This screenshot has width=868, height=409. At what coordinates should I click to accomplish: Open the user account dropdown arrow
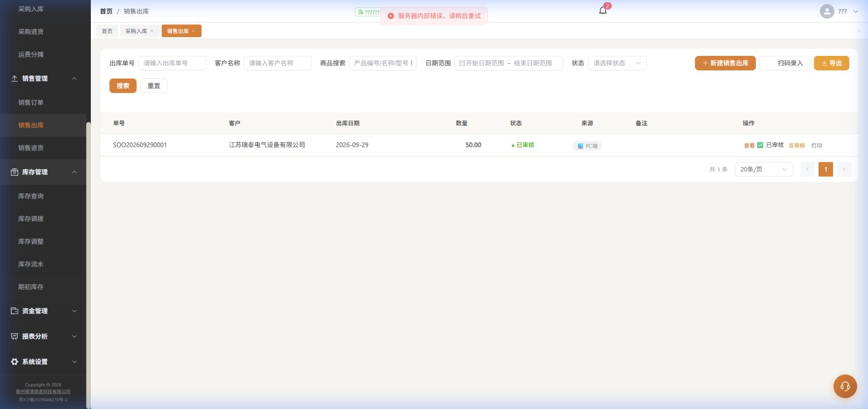click(x=856, y=11)
